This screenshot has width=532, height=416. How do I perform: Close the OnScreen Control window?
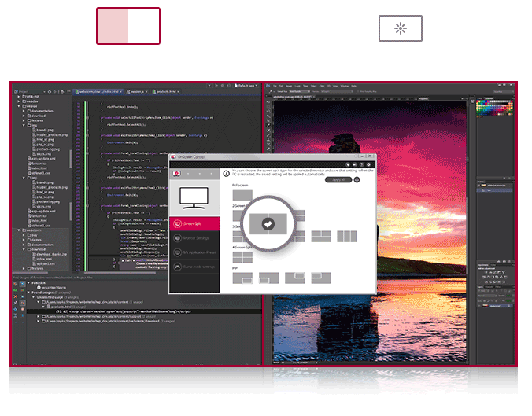pos(371,156)
